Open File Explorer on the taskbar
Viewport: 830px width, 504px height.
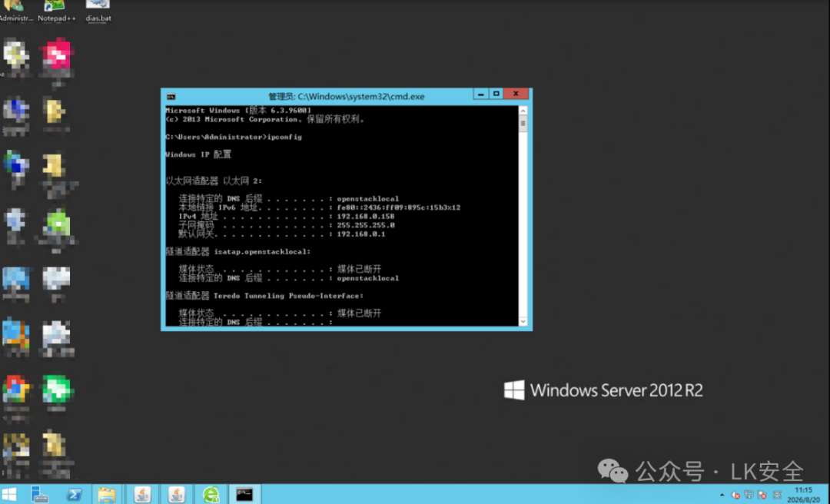(x=106, y=495)
